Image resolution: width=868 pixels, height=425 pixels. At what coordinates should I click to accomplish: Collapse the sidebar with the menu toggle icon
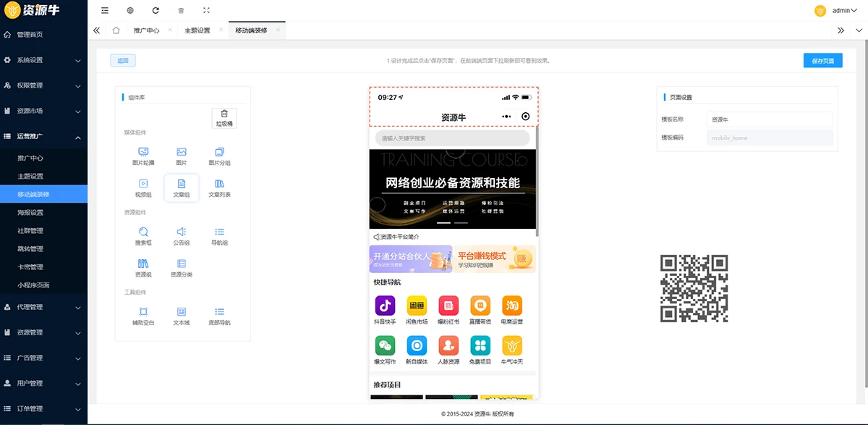(105, 11)
